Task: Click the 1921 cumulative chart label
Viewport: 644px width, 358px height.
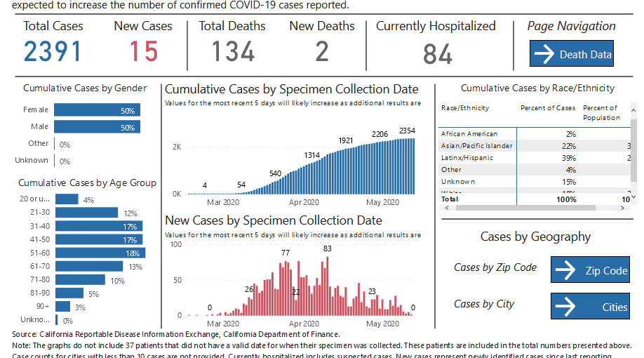Action: [x=345, y=140]
